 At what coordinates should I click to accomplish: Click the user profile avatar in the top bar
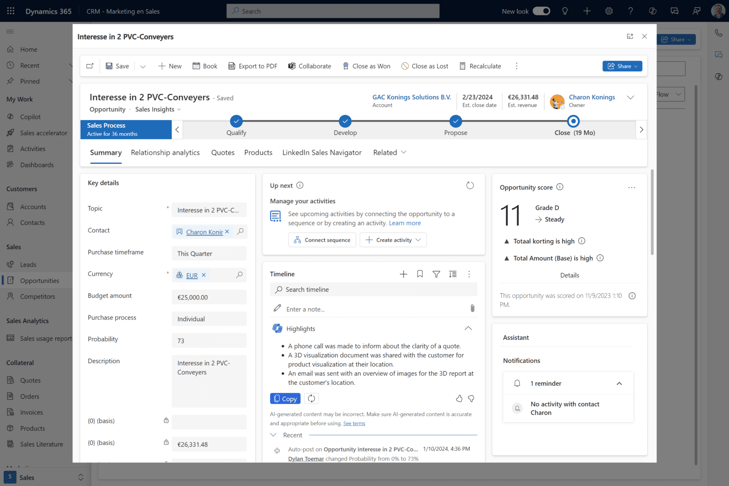[718, 11]
